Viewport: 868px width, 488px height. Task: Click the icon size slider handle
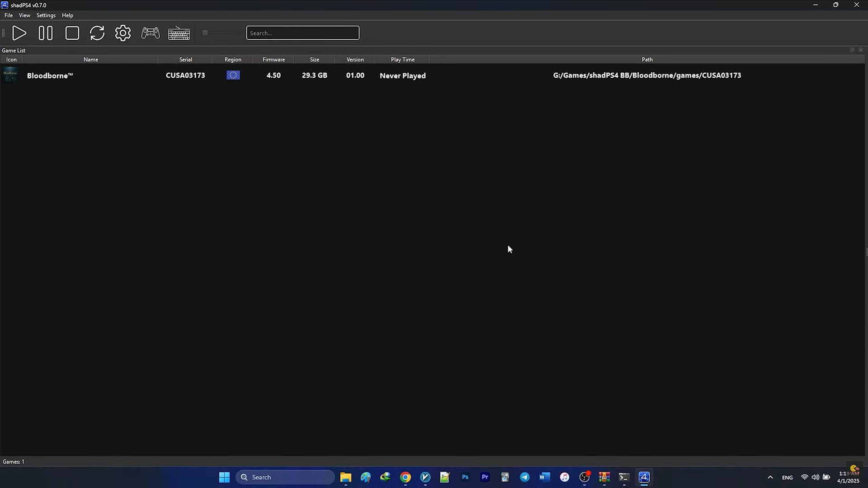pyautogui.click(x=205, y=33)
